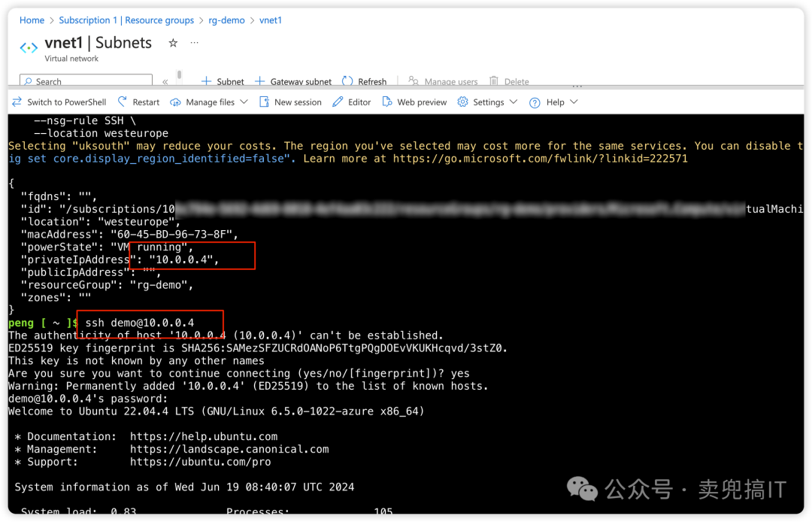812x522 pixels.
Task: Switch to PowerShell in Cloud Shell
Action: pyautogui.click(x=59, y=102)
